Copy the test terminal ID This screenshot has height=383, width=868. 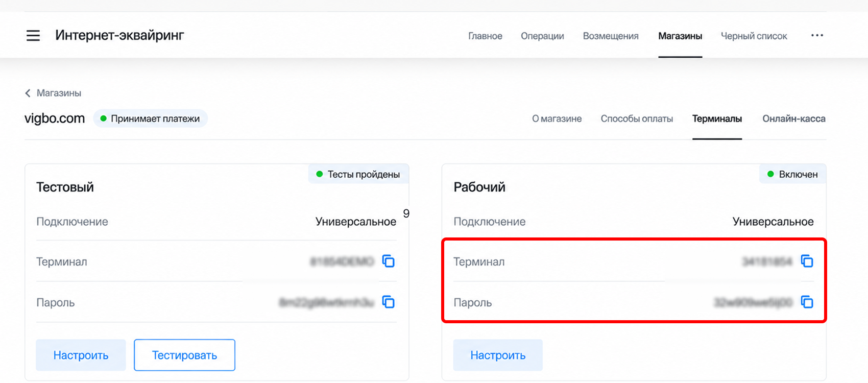click(389, 261)
